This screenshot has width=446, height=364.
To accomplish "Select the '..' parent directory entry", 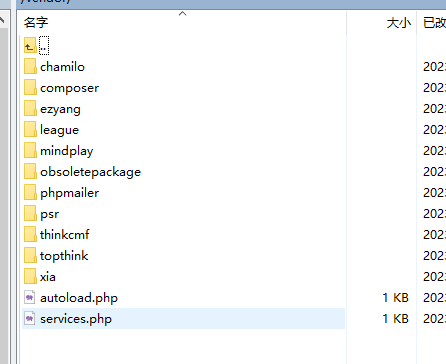I will pos(44,45).
